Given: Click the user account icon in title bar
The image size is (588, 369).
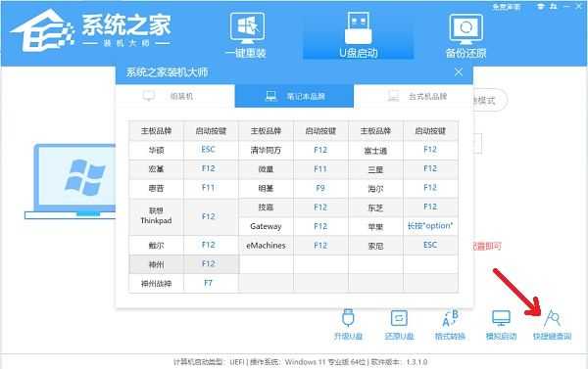Looking at the screenshot, I should click(x=554, y=7).
